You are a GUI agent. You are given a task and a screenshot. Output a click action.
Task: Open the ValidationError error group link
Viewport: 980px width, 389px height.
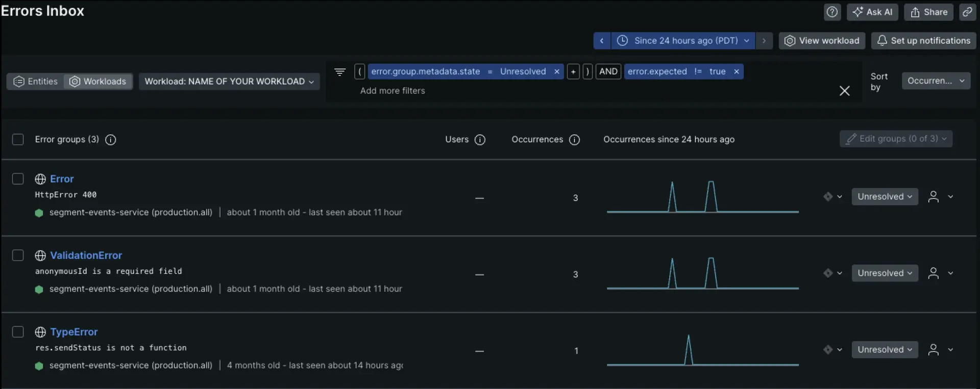point(86,255)
